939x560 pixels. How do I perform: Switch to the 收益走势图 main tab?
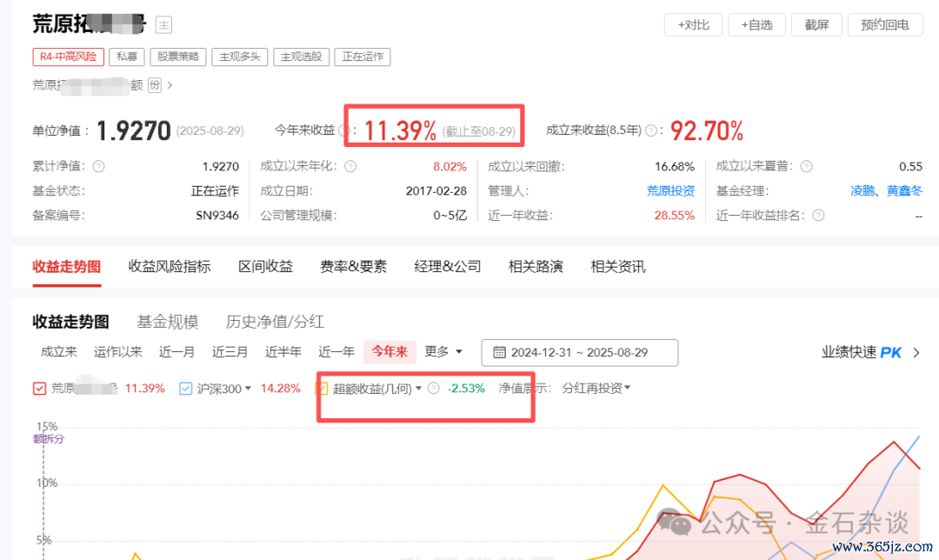click(66, 267)
